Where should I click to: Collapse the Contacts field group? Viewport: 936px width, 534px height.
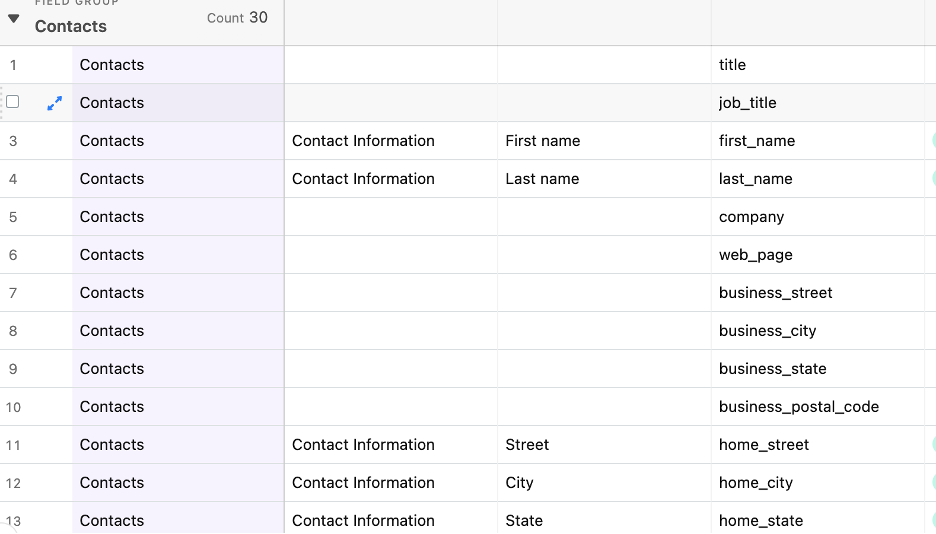[x=14, y=18]
